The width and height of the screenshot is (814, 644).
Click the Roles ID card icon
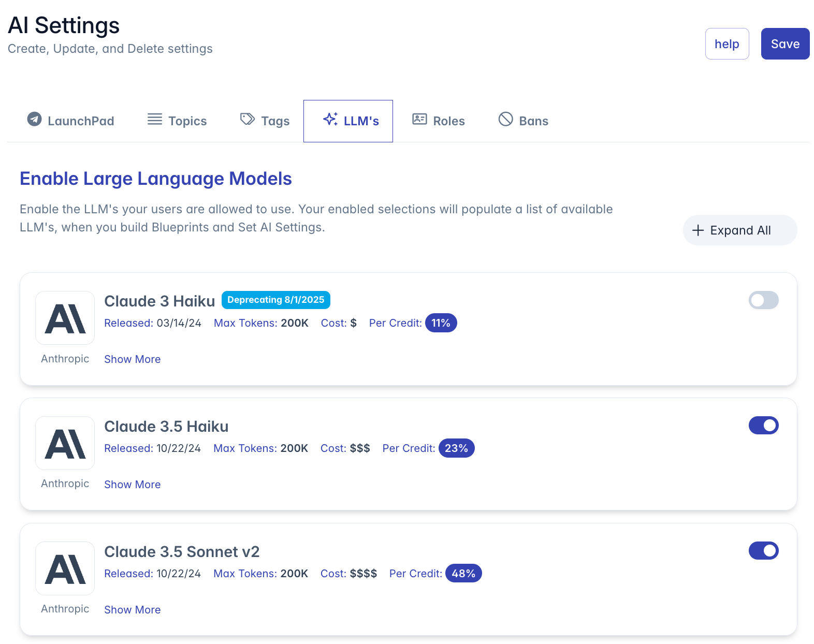(x=419, y=119)
